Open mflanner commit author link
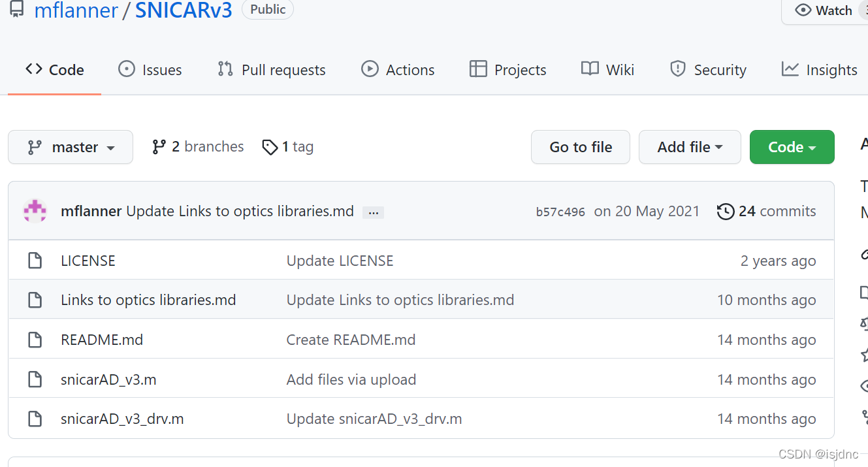868x467 pixels. pos(91,211)
